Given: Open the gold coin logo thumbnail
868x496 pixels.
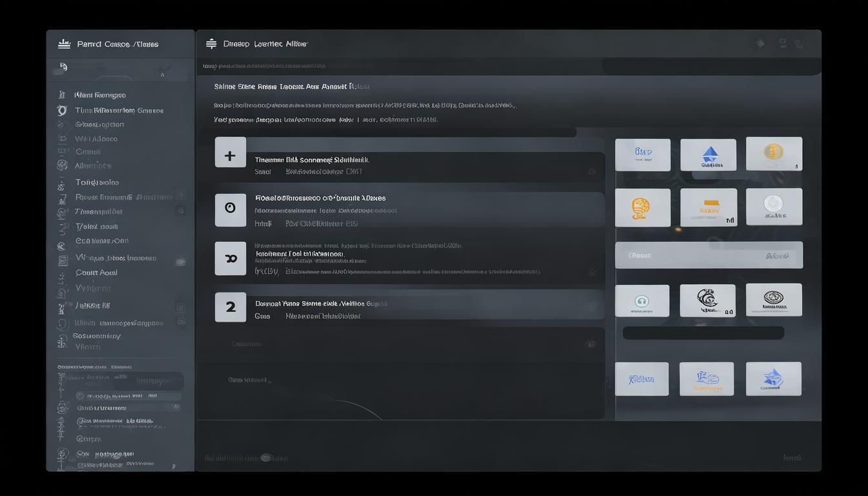Looking at the screenshot, I should coord(774,153).
